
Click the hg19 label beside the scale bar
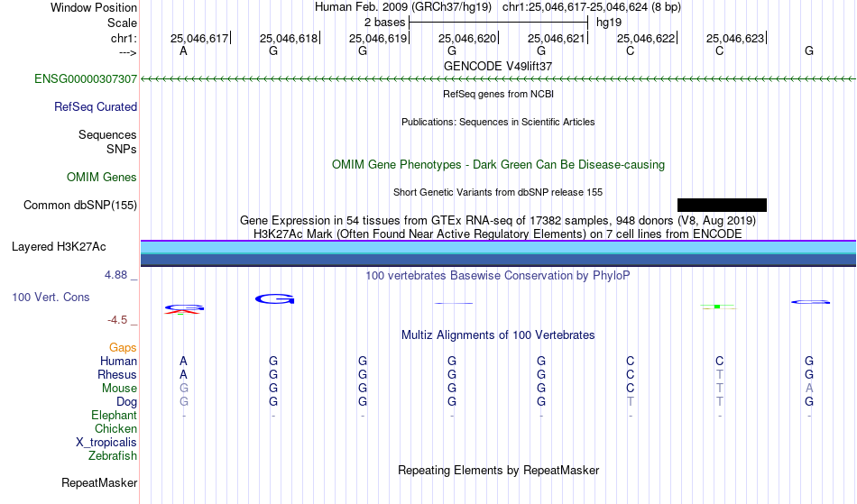click(x=609, y=23)
